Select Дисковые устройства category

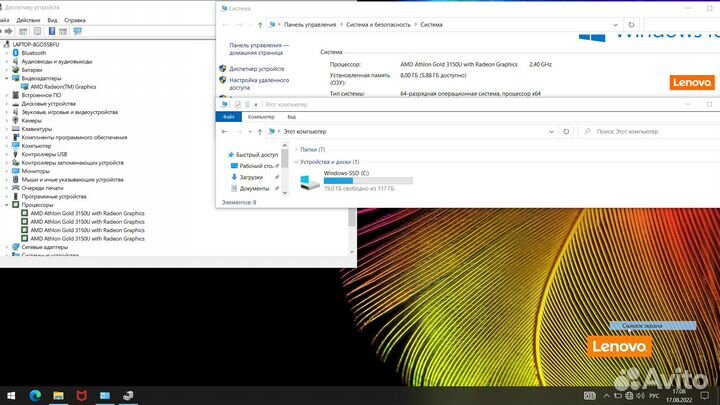click(x=49, y=104)
